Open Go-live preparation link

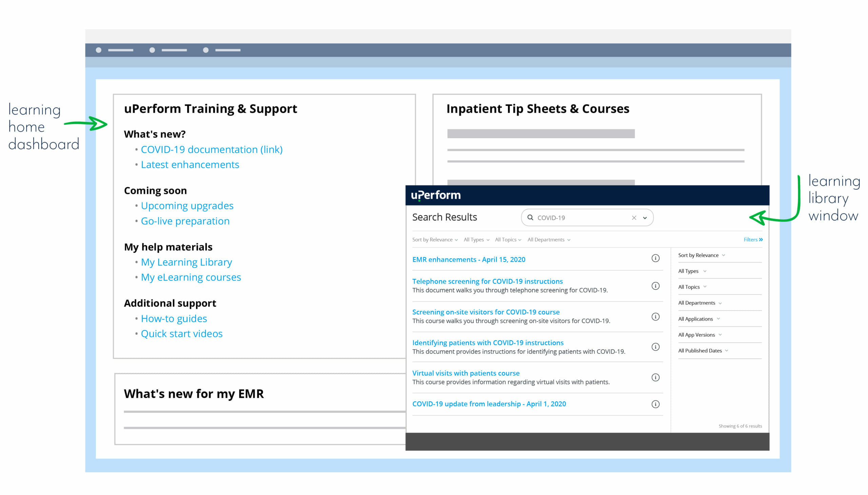(185, 221)
